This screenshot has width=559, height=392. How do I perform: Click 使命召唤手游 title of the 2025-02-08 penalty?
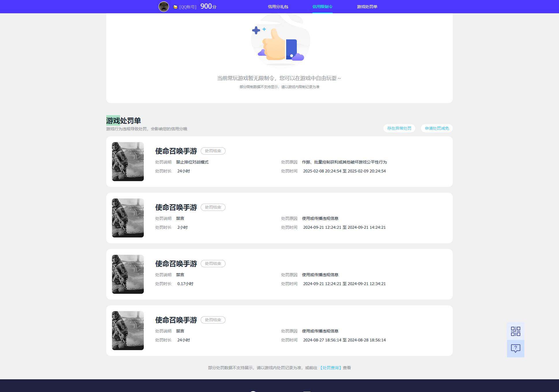pos(176,151)
